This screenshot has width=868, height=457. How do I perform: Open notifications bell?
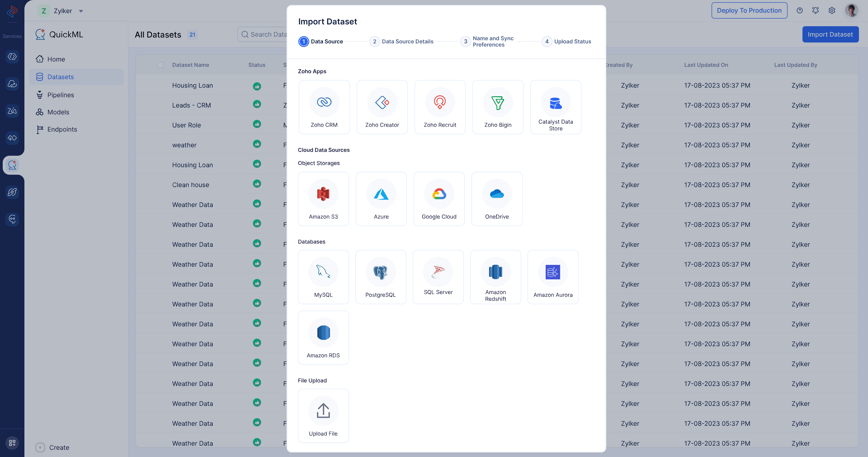click(x=815, y=10)
